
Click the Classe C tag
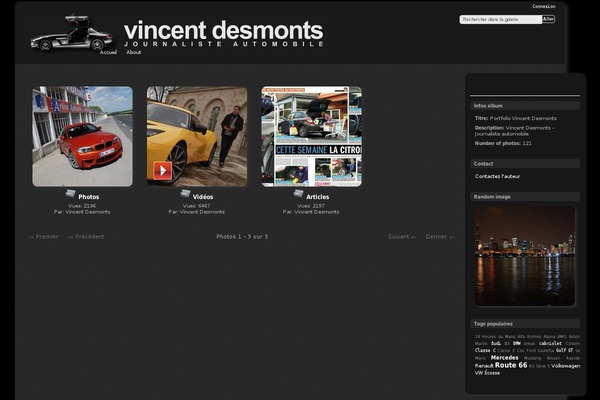click(x=485, y=350)
